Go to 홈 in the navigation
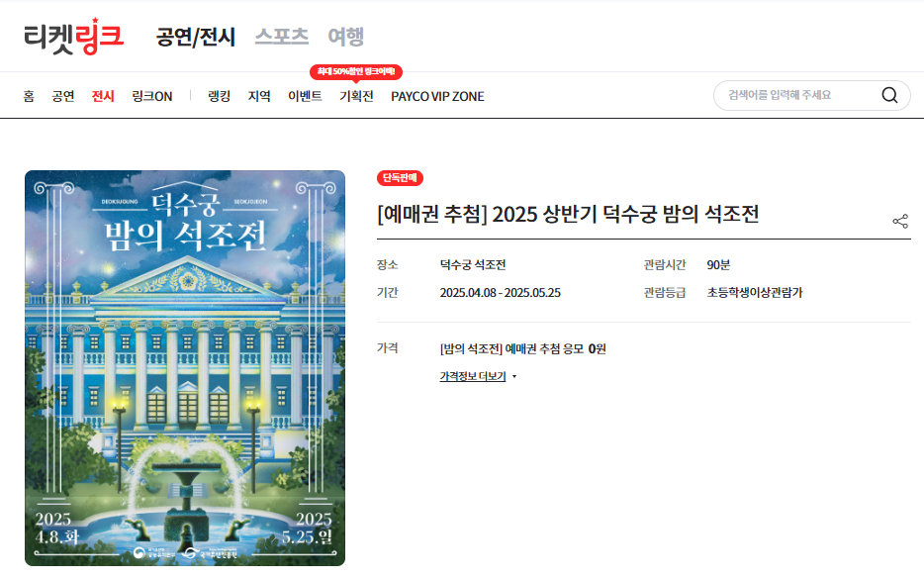 pyautogui.click(x=29, y=96)
